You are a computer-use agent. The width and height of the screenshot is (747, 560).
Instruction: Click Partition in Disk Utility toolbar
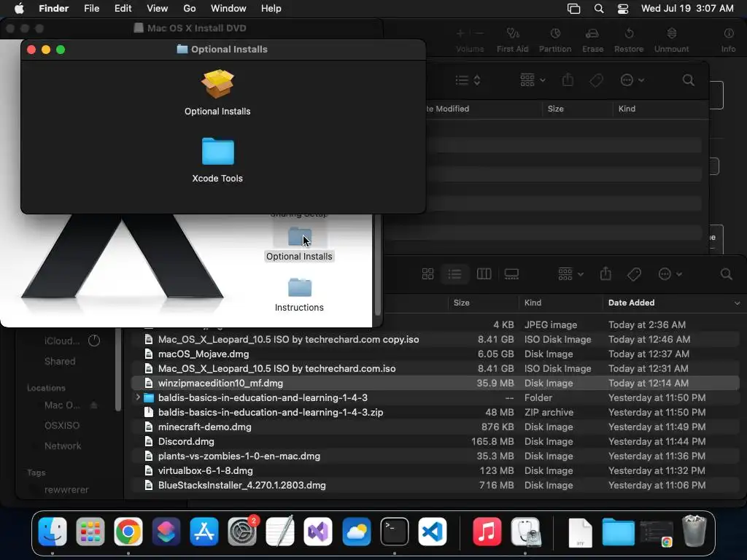[x=555, y=40]
